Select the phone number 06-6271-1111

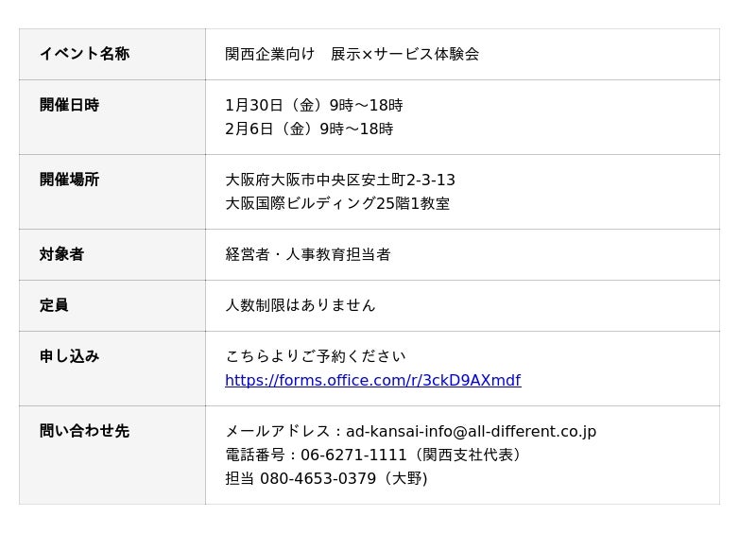[353, 456]
